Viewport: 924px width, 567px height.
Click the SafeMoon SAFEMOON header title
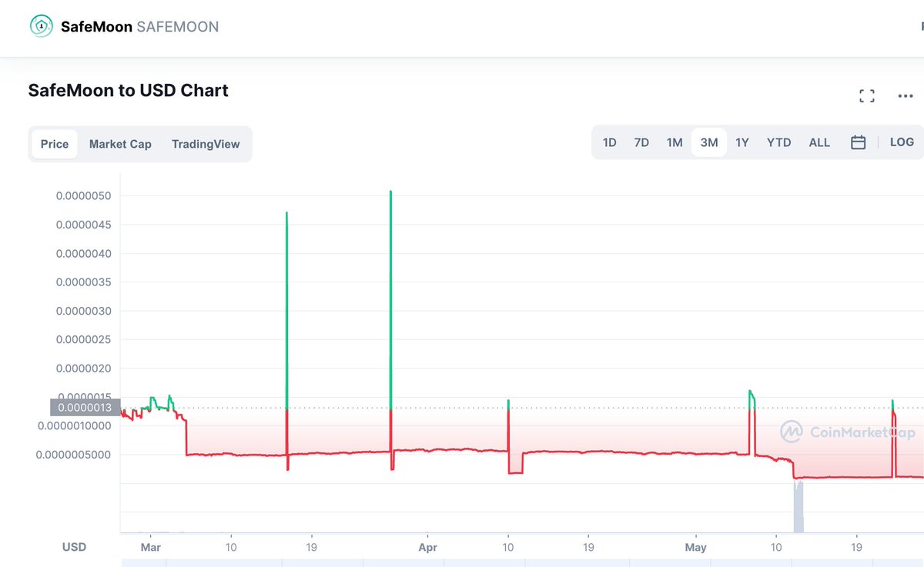pyautogui.click(x=139, y=27)
